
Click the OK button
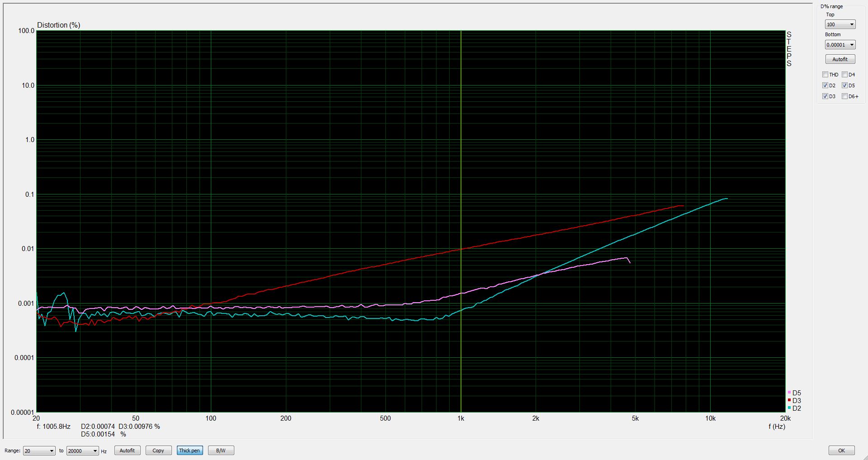click(841, 451)
